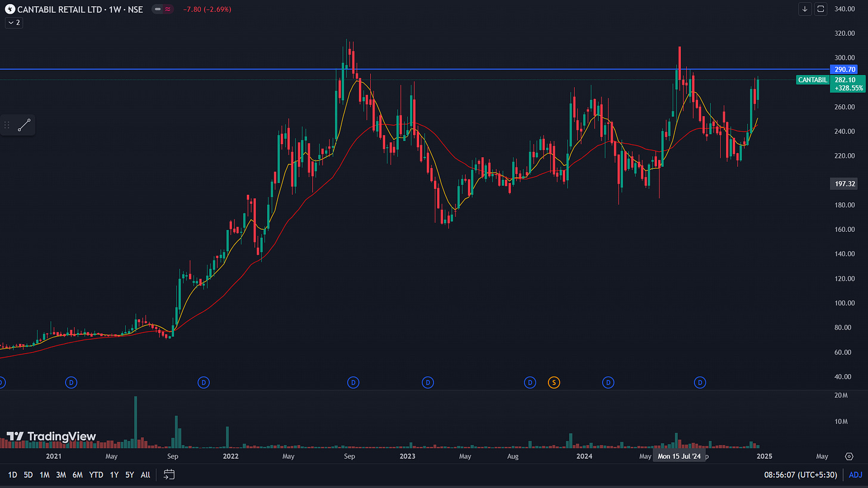868x488 pixels.
Task: Set the range to 1Y
Action: click(x=113, y=475)
